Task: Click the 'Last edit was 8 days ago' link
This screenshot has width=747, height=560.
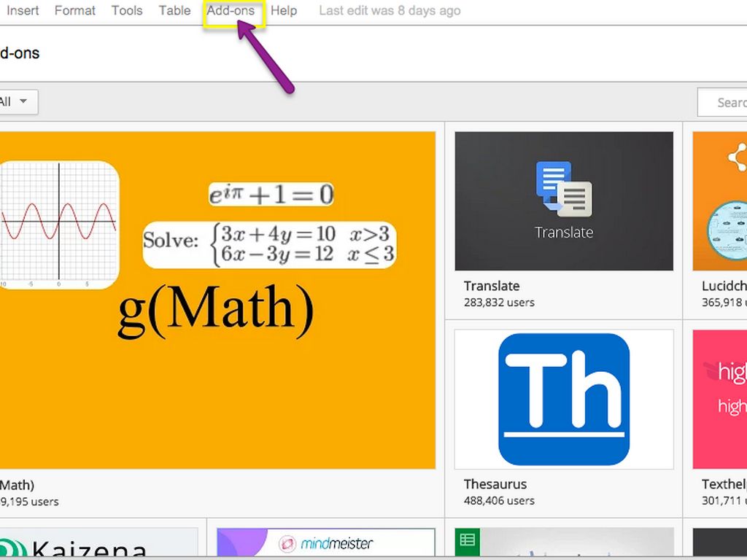Action: pyautogui.click(x=390, y=11)
